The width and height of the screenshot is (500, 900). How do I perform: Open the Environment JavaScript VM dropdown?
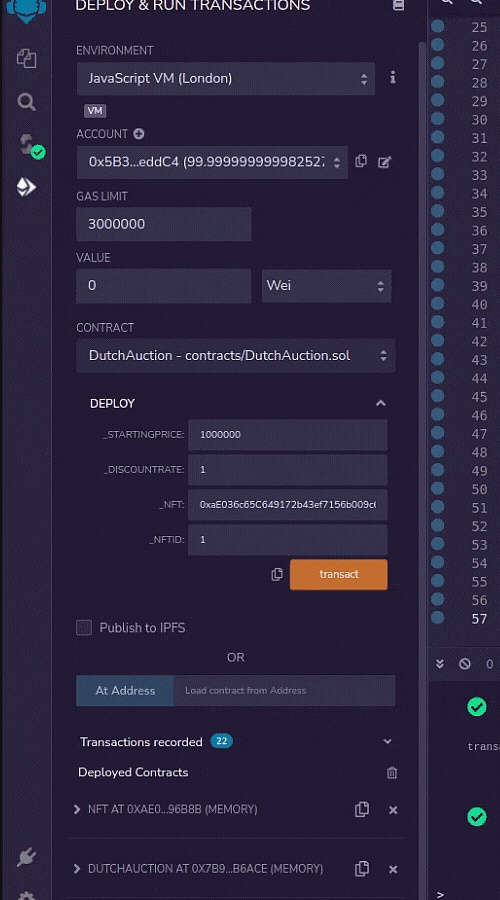click(226, 79)
